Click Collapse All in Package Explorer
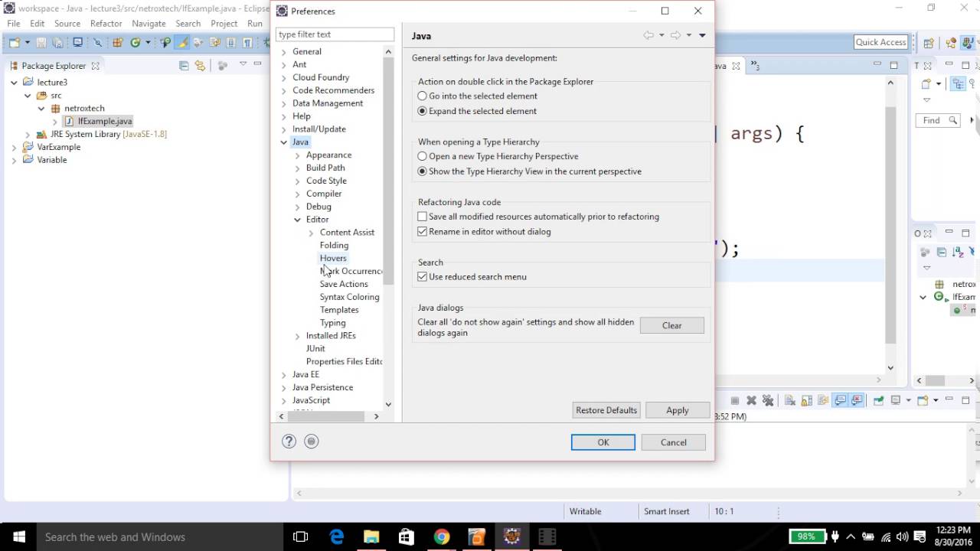Viewport: 980px width, 551px height. (x=184, y=66)
